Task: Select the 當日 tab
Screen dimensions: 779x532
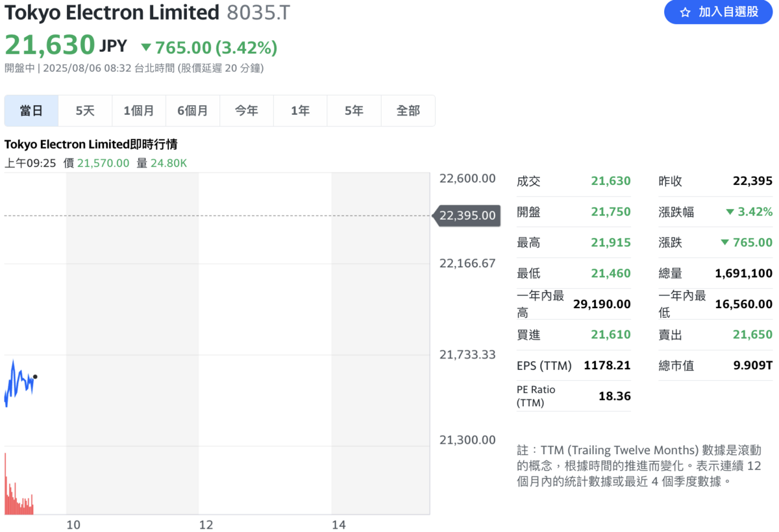Action: (31, 111)
